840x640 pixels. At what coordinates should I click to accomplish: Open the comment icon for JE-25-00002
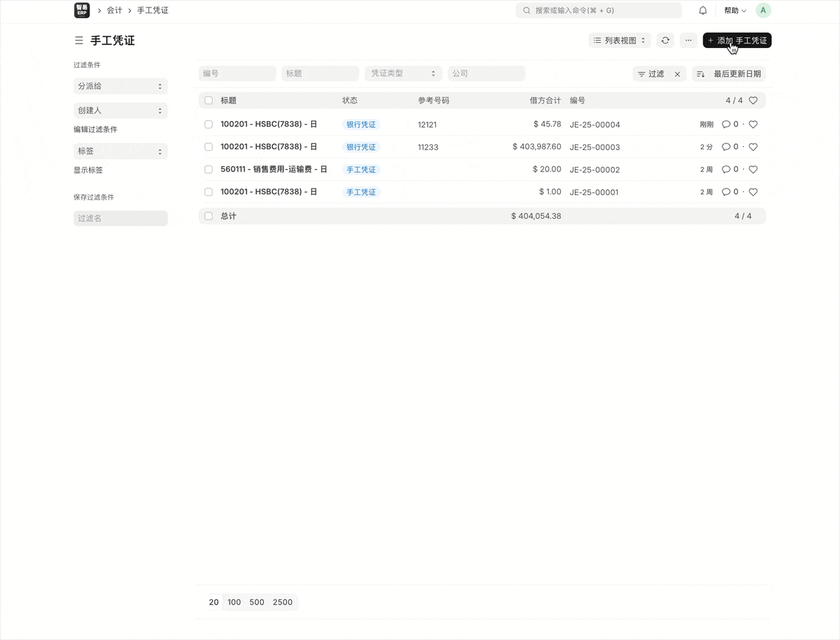click(725, 170)
